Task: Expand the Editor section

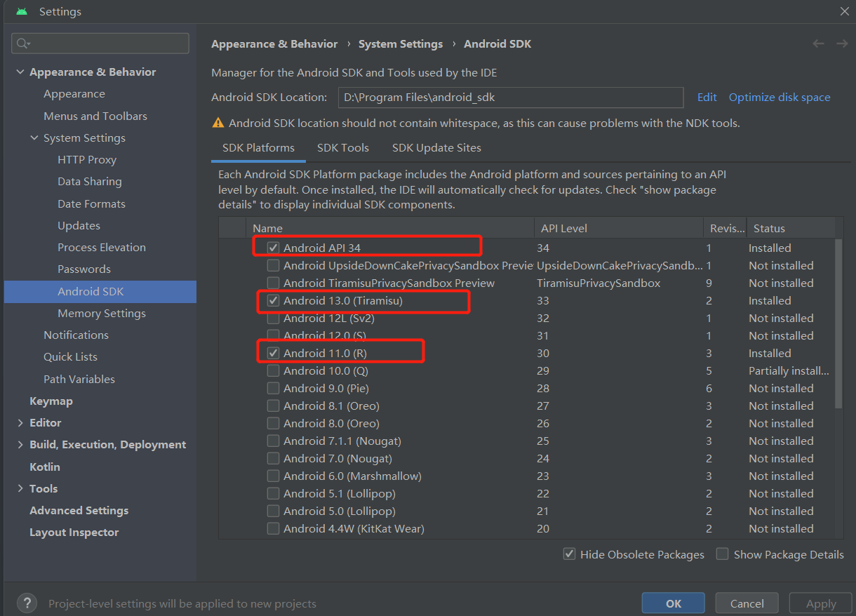Action: pyautogui.click(x=20, y=423)
